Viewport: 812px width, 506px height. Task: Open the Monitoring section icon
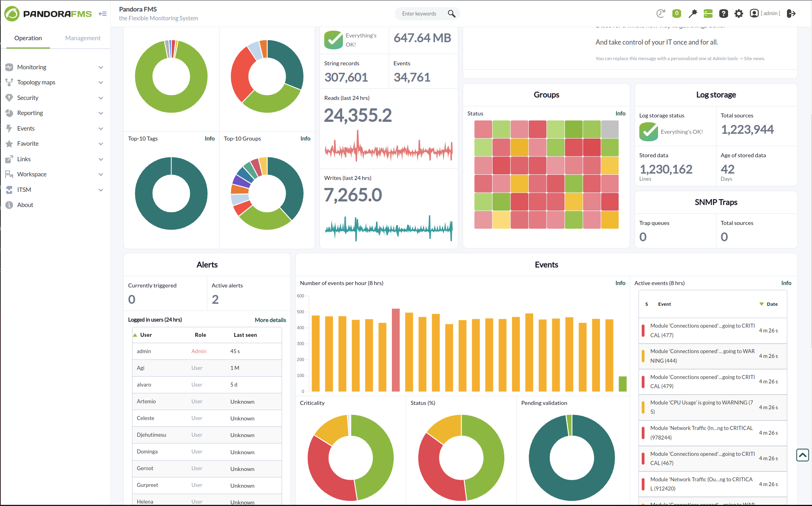9,66
